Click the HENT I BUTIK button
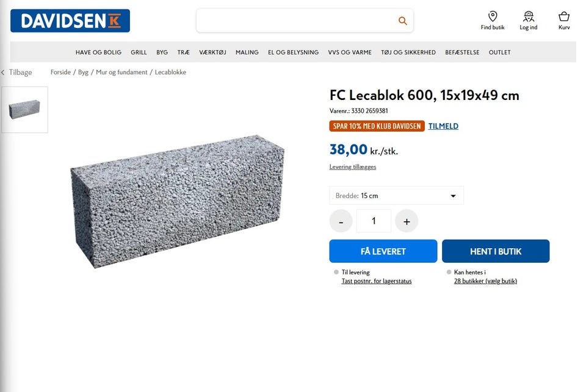The width and height of the screenshot is (586, 392). tap(496, 251)
